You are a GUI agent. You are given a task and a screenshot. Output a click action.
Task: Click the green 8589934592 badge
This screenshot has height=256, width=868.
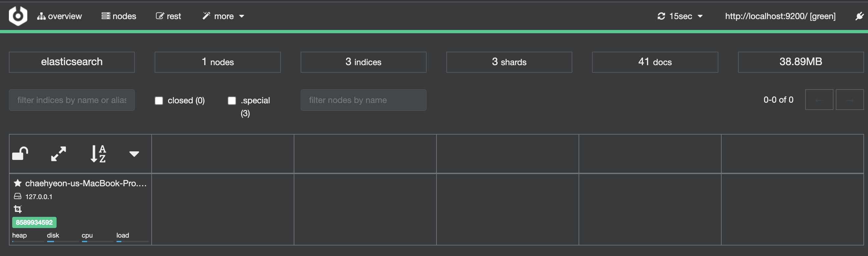click(x=34, y=223)
